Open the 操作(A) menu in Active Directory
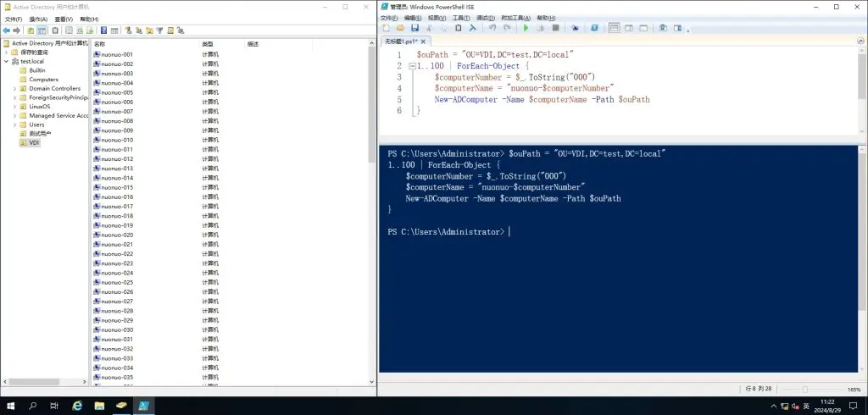868x415 pixels. [38, 18]
